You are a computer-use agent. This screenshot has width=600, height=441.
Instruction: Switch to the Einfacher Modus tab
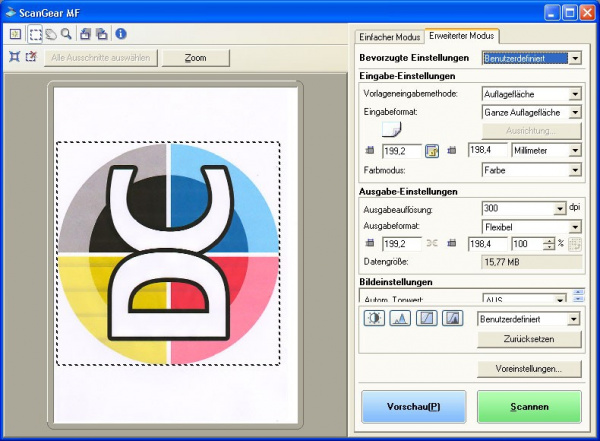[x=390, y=36]
